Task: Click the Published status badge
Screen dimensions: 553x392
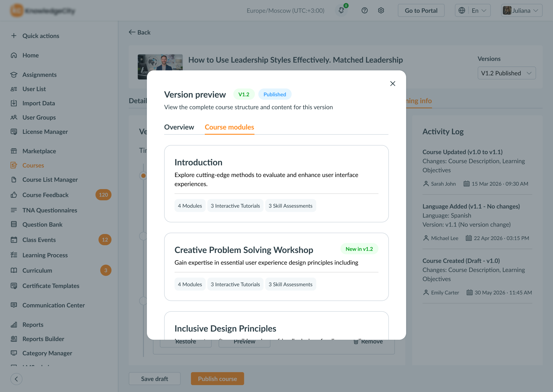Action: click(x=275, y=94)
